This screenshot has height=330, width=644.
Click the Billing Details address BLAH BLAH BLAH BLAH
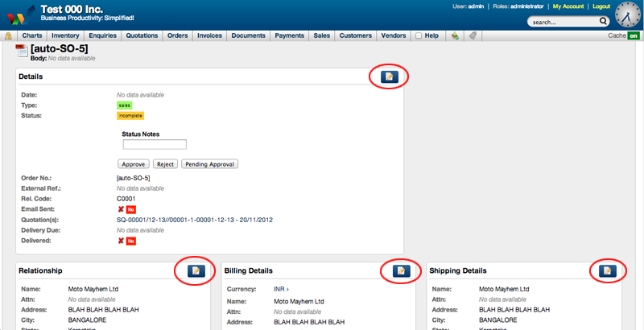pos(309,322)
